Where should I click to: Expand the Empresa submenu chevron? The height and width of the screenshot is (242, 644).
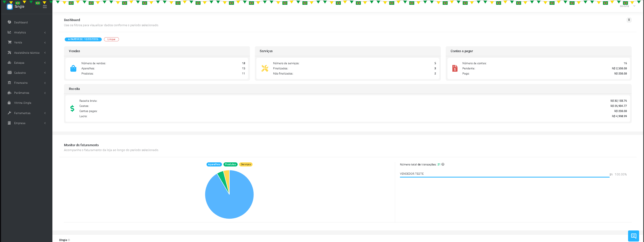(45, 123)
